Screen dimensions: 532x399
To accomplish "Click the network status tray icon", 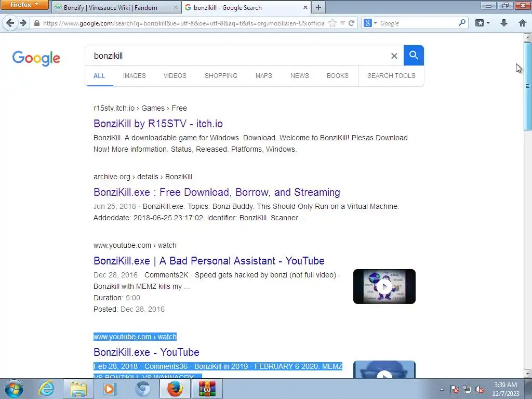I will pos(467,389).
